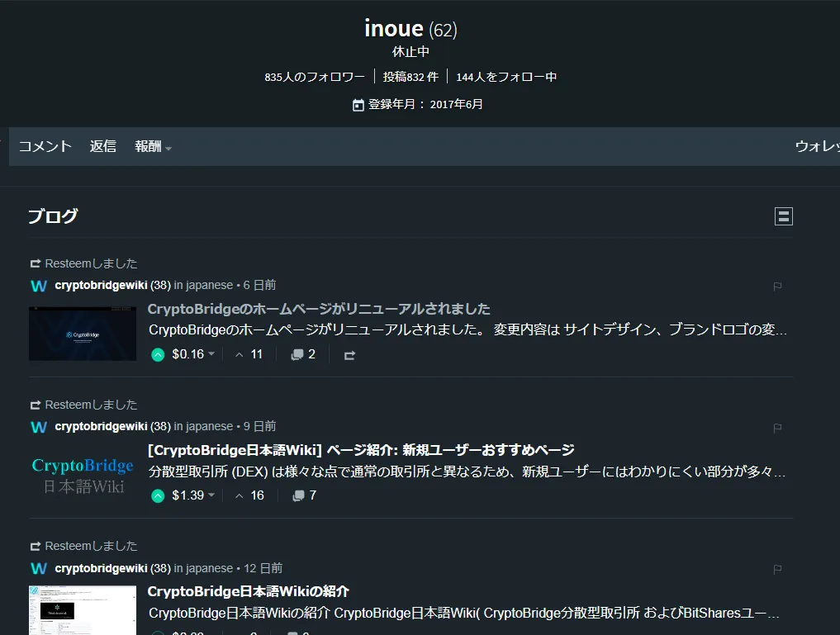
Task: Click the 休止中 status text
Action: [411, 52]
